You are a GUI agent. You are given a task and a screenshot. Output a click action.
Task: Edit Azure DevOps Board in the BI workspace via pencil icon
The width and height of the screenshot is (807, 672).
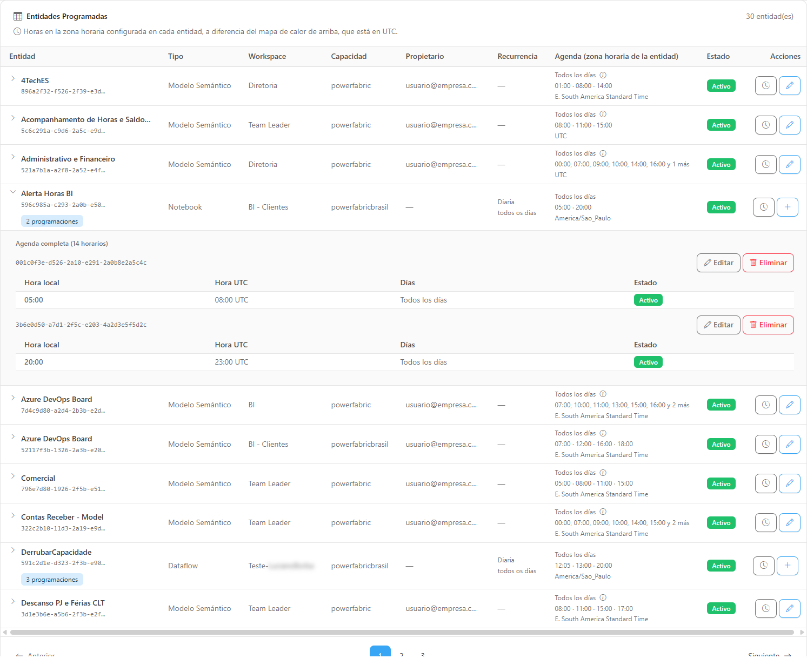[789, 405]
